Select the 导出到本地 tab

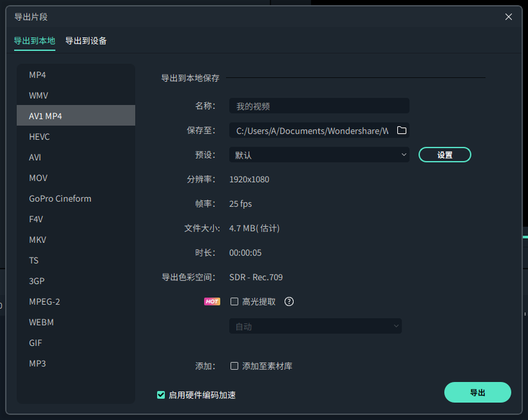(x=35, y=40)
